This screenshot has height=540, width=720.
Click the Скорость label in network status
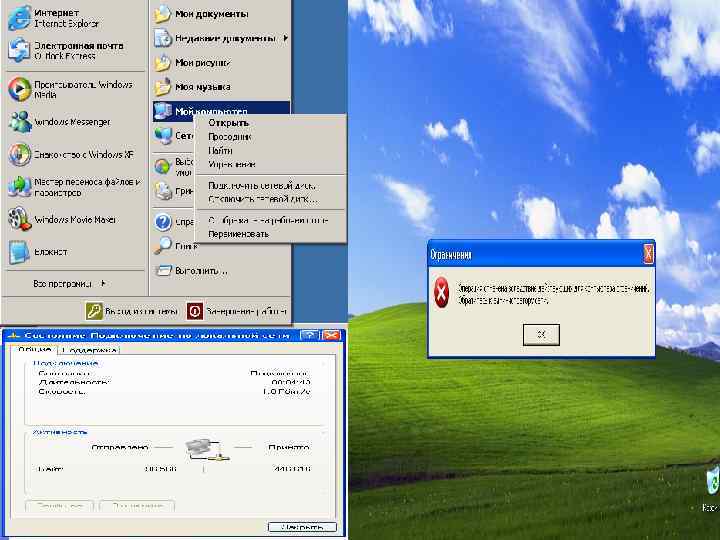pos(62,392)
